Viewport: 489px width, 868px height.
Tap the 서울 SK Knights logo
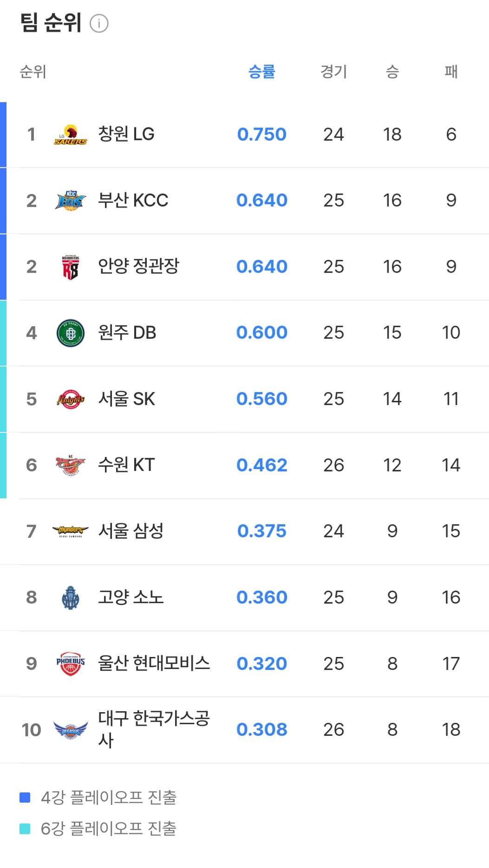(x=70, y=399)
